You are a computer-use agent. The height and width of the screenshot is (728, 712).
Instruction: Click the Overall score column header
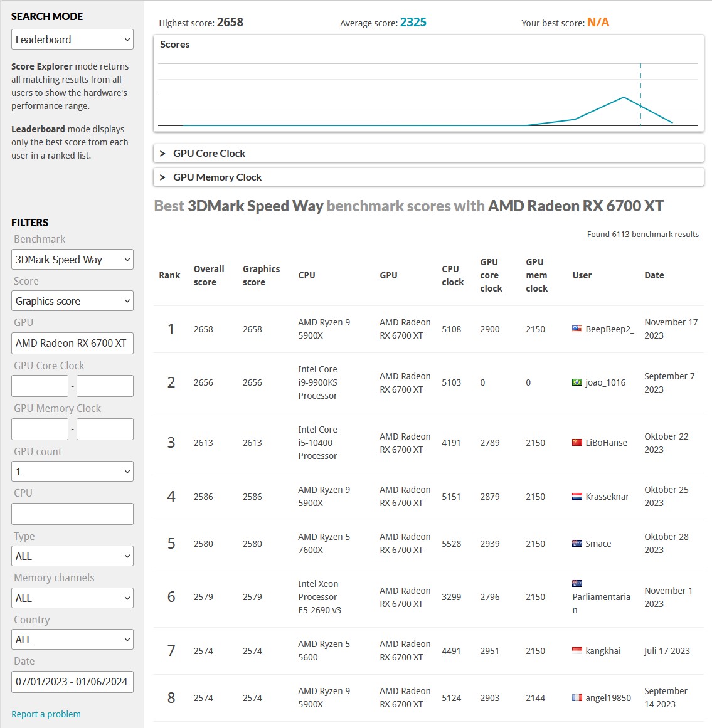(x=208, y=275)
